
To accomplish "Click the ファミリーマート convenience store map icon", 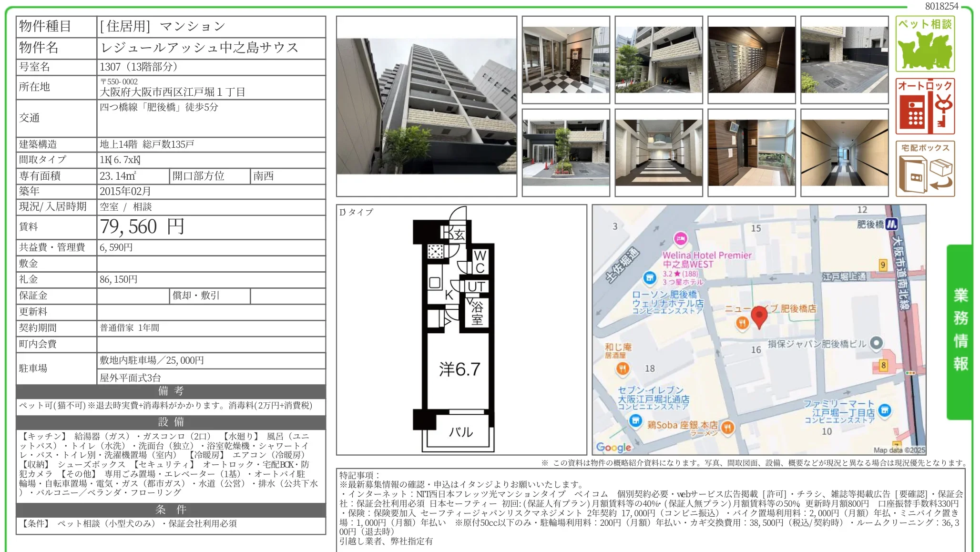I will point(885,410).
